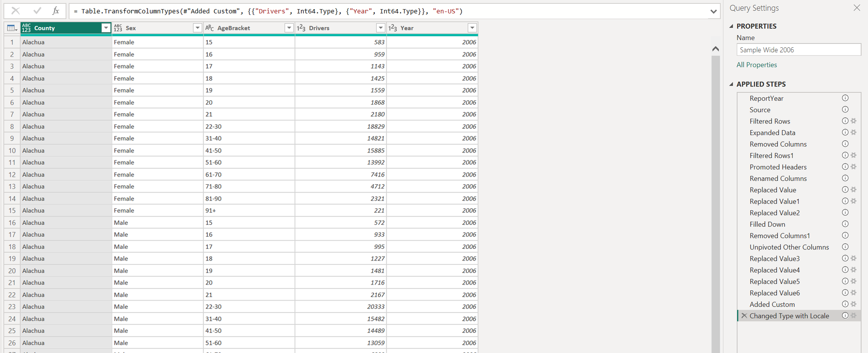Click the query Name field
The width and height of the screenshot is (868, 353).
[799, 50]
